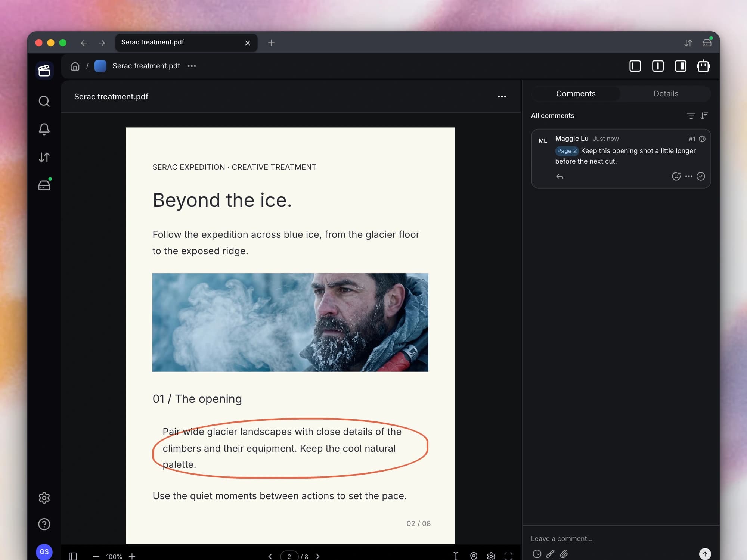The image size is (747, 560).
Task: Attach a file to the comment
Action: pyautogui.click(x=564, y=554)
